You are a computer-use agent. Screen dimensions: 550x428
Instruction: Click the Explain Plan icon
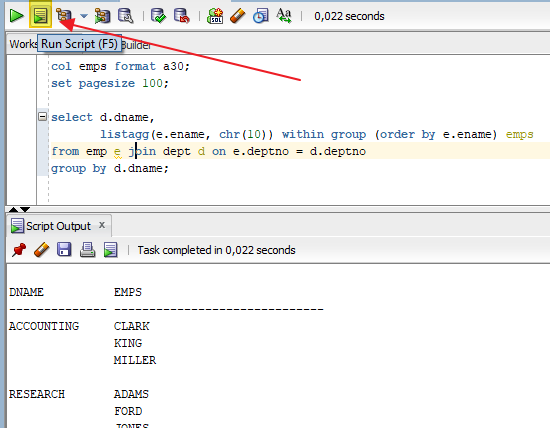(64, 16)
